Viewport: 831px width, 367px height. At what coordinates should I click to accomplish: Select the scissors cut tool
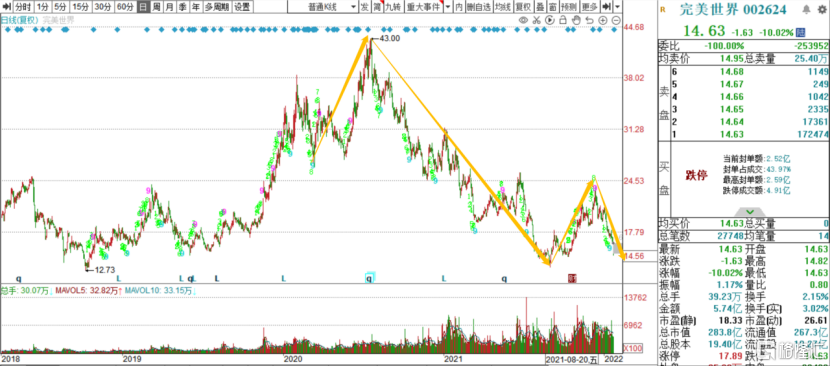pos(536,20)
